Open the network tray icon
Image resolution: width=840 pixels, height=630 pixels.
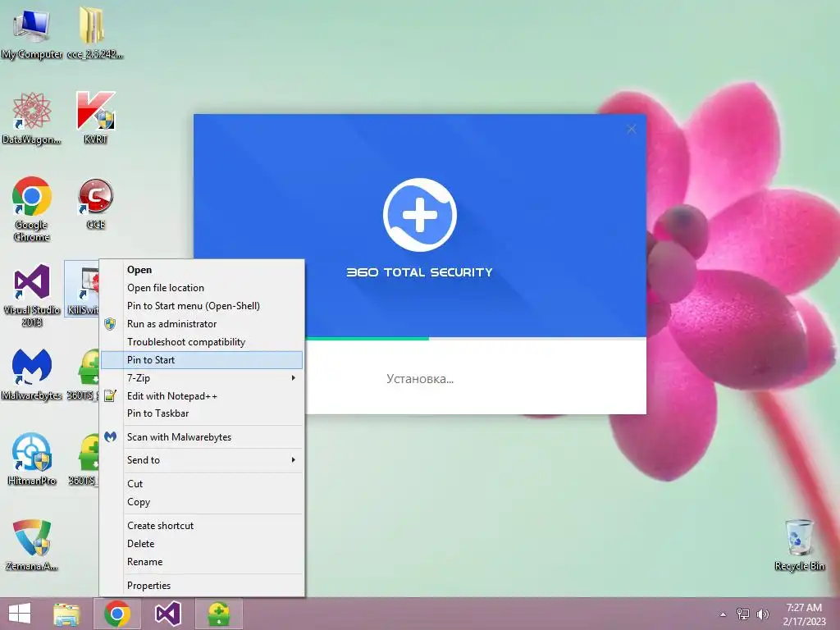(742, 614)
